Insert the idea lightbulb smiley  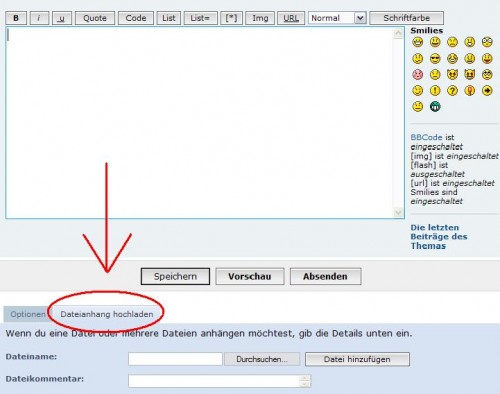pyautogui.click(x=470, y=90)
